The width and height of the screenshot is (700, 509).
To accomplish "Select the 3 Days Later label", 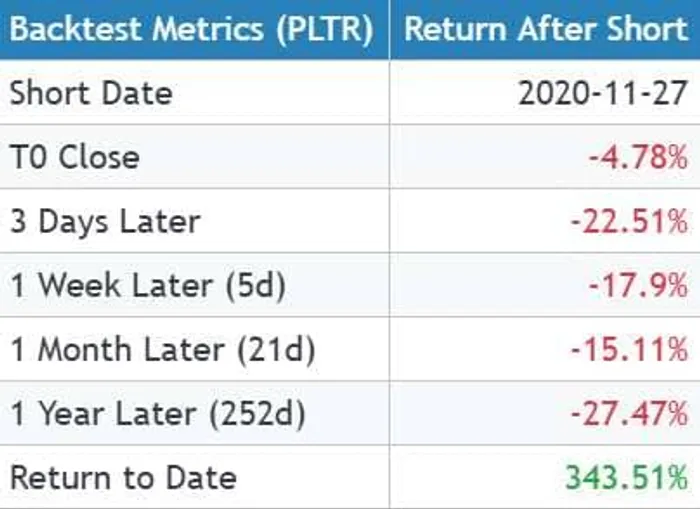I will 105,221.
